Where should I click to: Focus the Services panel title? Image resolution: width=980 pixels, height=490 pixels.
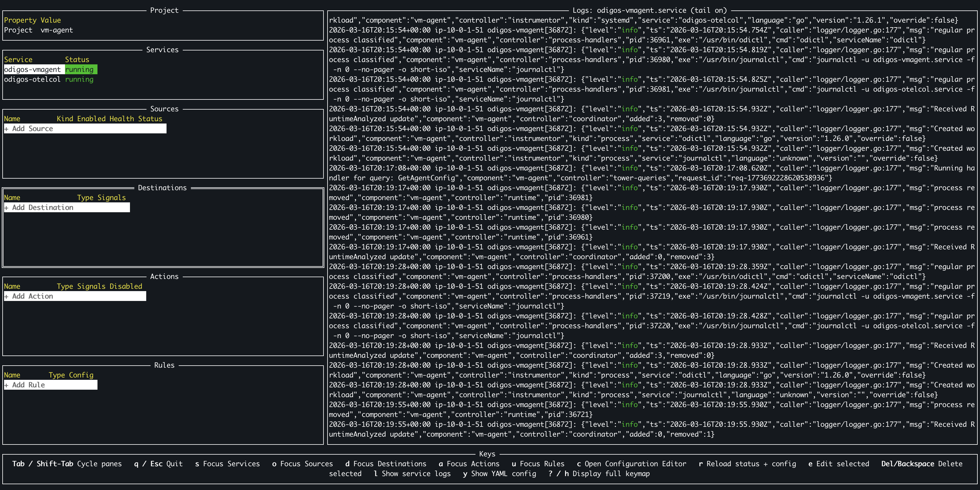click(162, 50)
